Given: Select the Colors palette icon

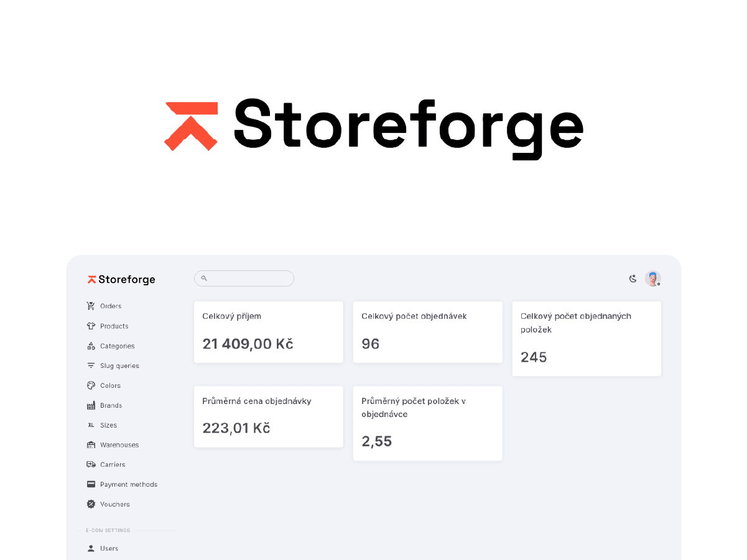Looking at the screenshot, I should 90,385.
